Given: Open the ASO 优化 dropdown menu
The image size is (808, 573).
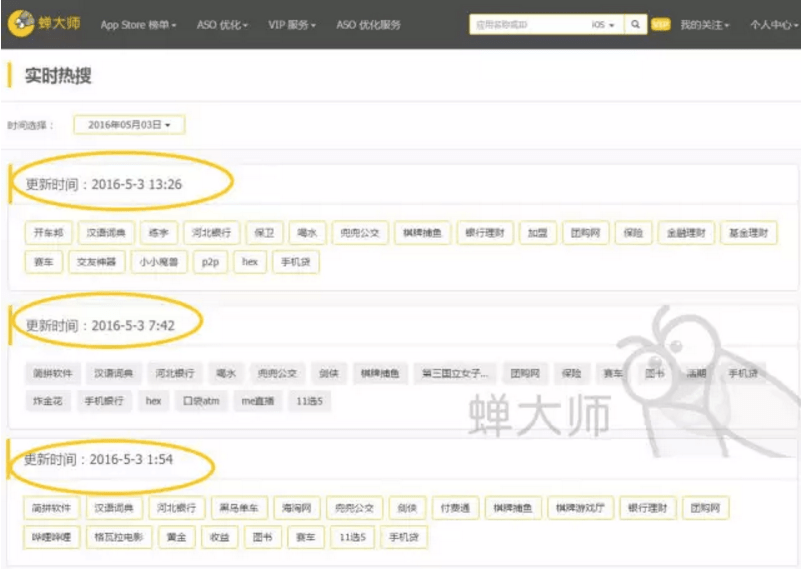Looking at the screenshot, I should [x=222, y=25].
